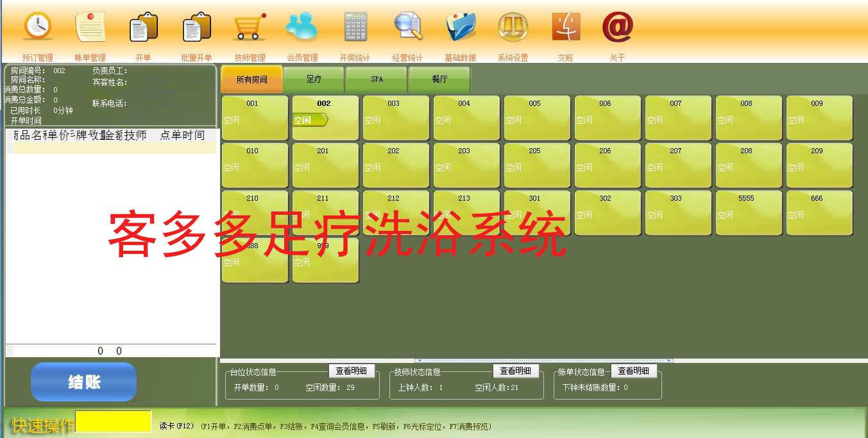The height and width of the screenshot is (438, 868).
Task: Select room 5555 tile
Action: click(x=749, y=213)
